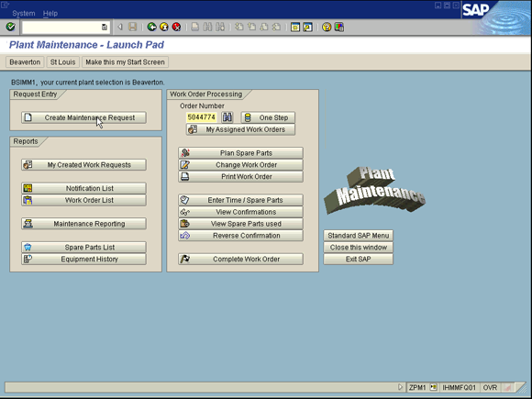This screenshot has height=399, width=532.
Task: Open the System menu
Action: click(24, 13)
